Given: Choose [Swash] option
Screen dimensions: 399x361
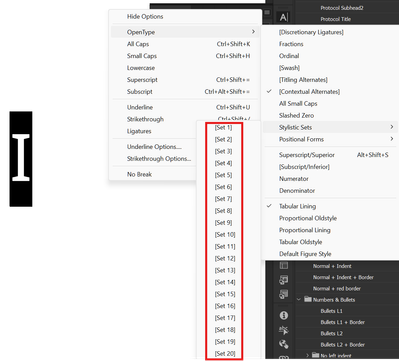Looking at the screenshot, I should pos(289,68).
